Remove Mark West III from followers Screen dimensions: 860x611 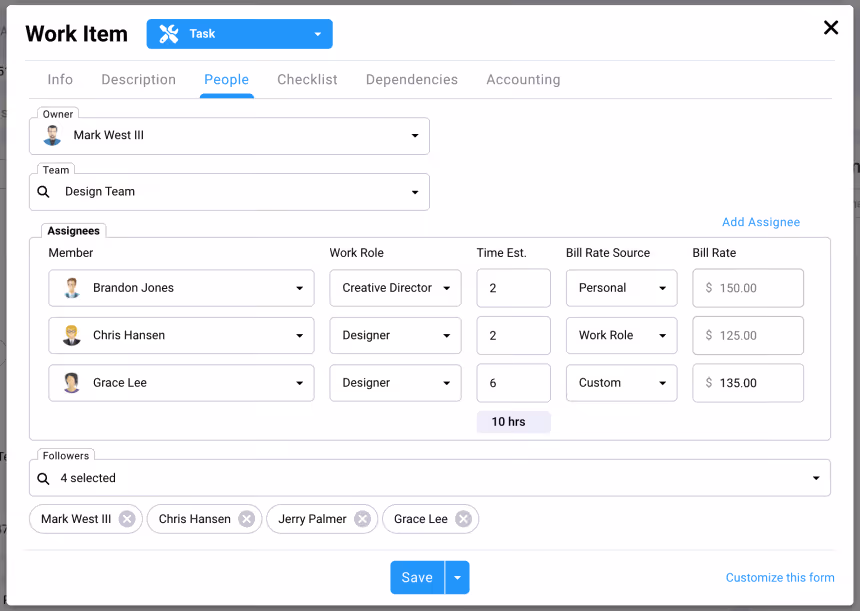[x=127, y=519]
